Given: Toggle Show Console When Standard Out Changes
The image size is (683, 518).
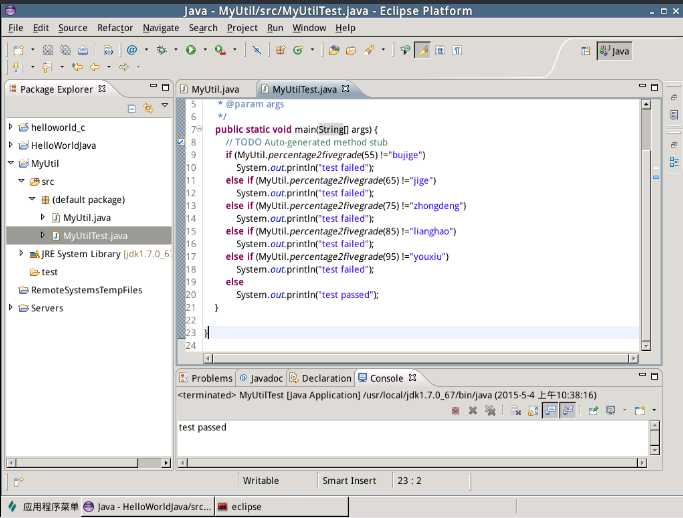Looking at the screenshot, I should tap(551, 410).
